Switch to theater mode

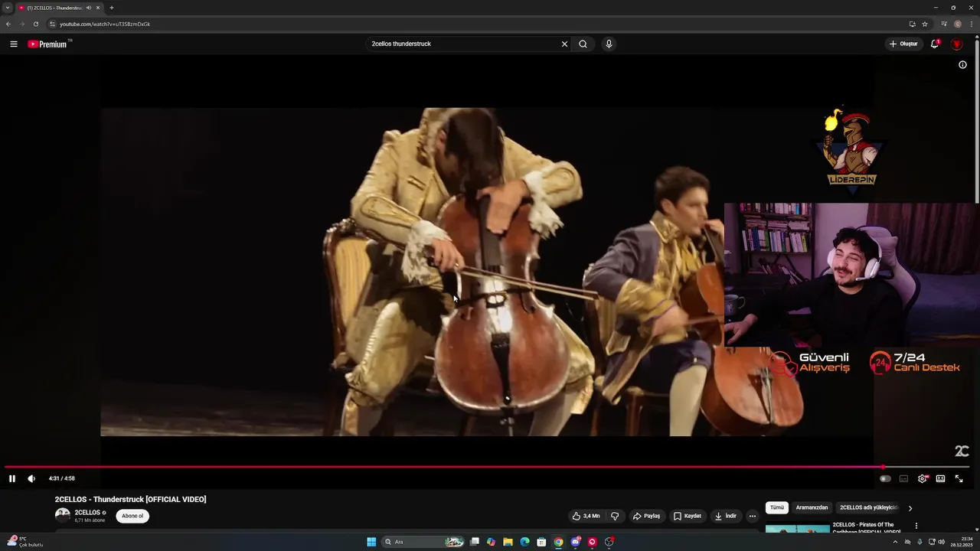pos(940,478)
